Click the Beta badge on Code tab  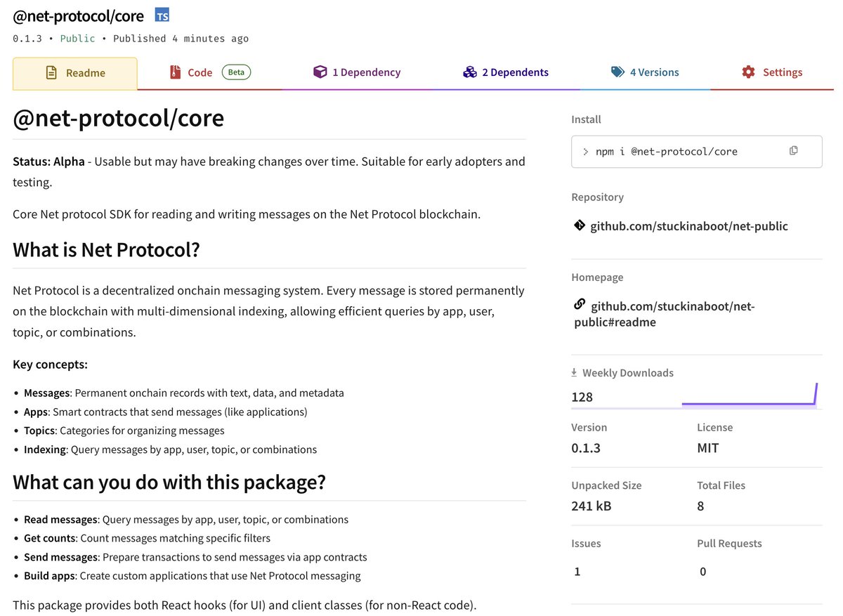[236, 72]
